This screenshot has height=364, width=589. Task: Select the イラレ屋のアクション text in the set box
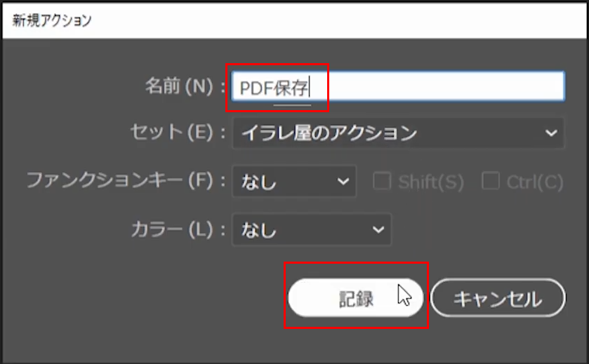(329, 133)
